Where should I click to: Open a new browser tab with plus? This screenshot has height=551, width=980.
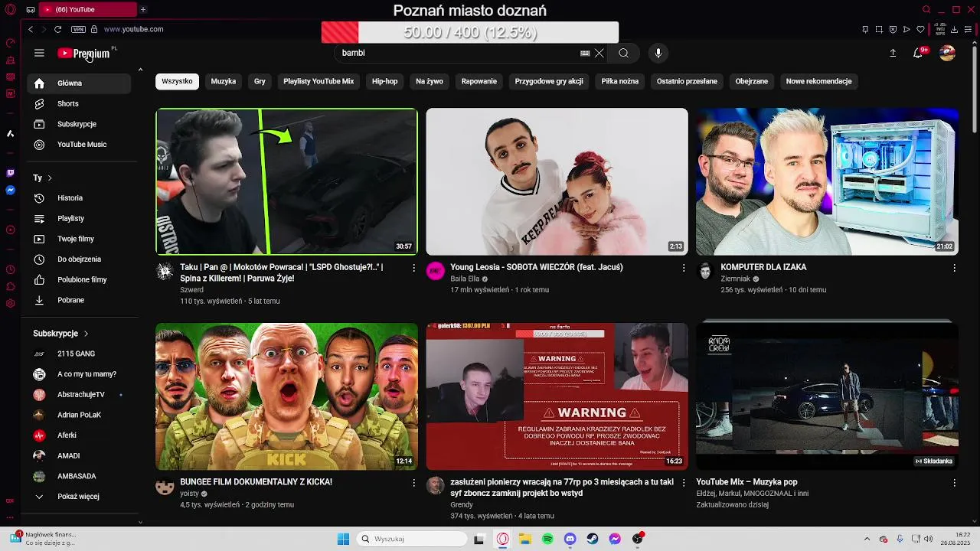click(x=142, y=9)
